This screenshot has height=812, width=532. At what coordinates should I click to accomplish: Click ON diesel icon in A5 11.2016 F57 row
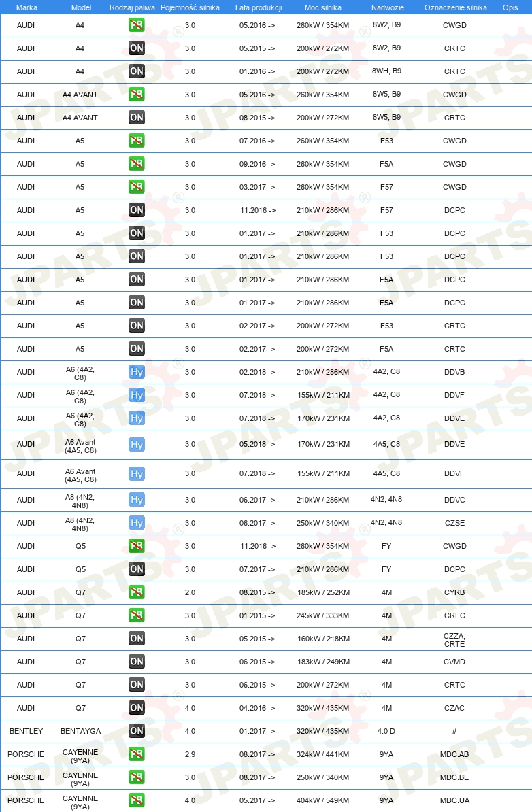tap(137, 210)
